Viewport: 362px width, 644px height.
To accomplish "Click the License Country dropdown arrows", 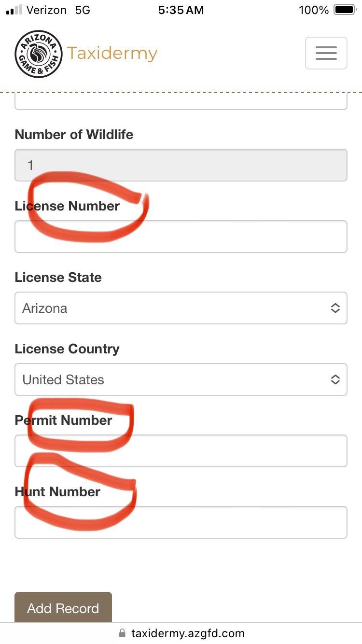I will click(335, 379).
